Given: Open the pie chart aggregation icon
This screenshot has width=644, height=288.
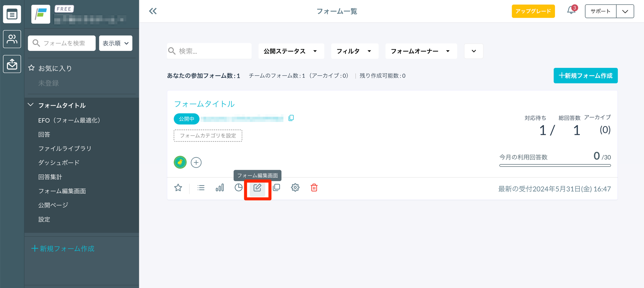Looking at the screenshot, I should [x=239, y=188].
